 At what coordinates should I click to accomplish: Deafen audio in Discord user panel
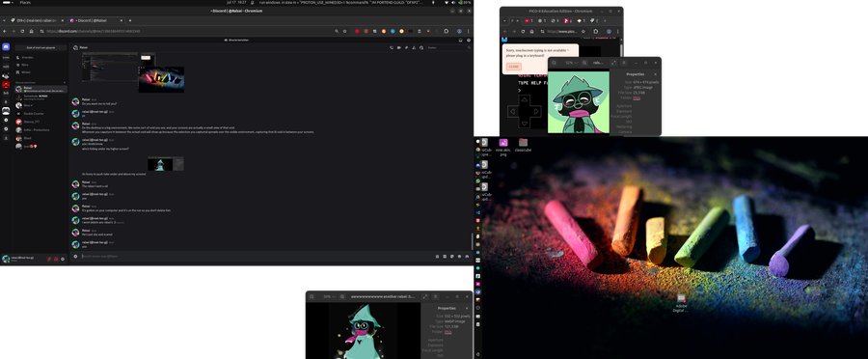(56, 259)
